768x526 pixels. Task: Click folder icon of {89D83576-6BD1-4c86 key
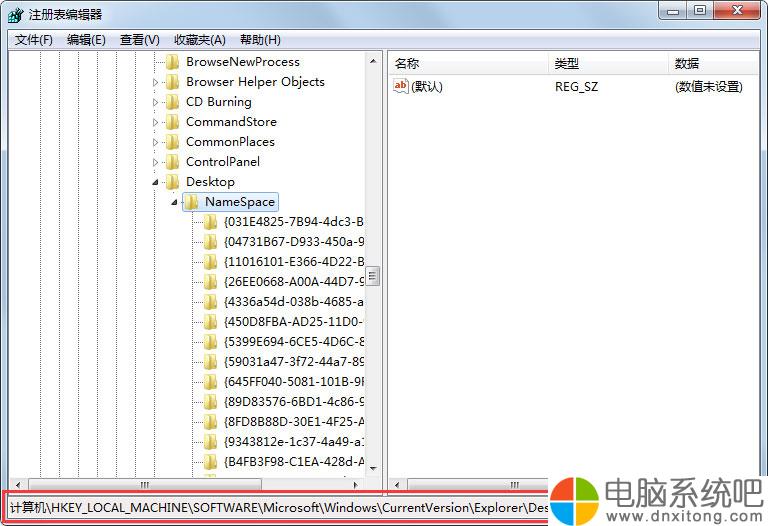(x=211, y=402)
